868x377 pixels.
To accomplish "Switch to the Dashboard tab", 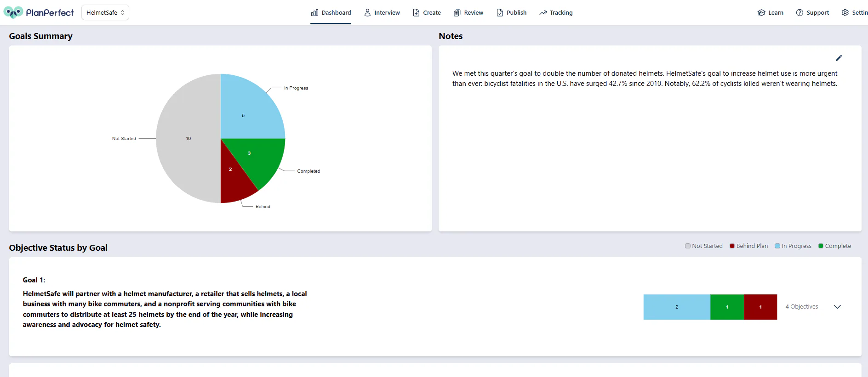I will [x=331, y=13].
